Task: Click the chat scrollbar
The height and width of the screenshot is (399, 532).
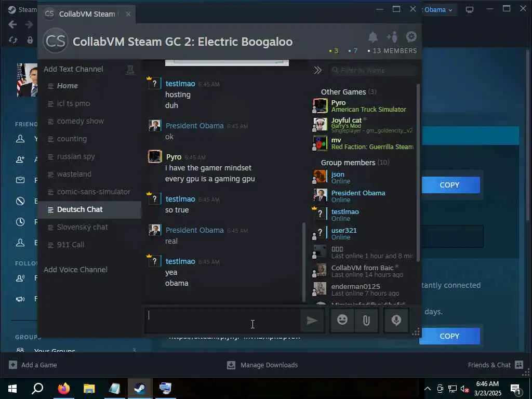Action: 303,262
